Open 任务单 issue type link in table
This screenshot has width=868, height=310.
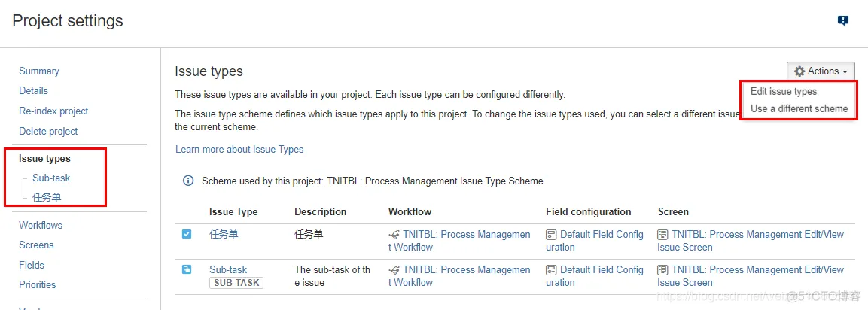224,234
